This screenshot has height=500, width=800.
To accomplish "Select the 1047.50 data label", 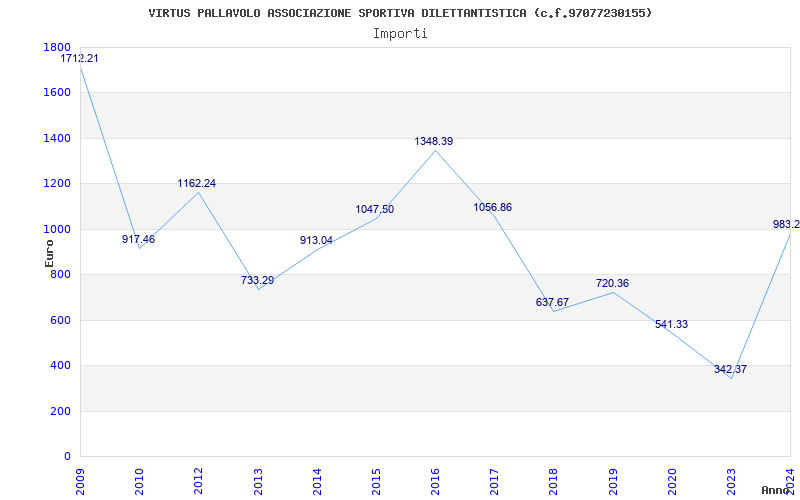I will click(x=375, y=209).
